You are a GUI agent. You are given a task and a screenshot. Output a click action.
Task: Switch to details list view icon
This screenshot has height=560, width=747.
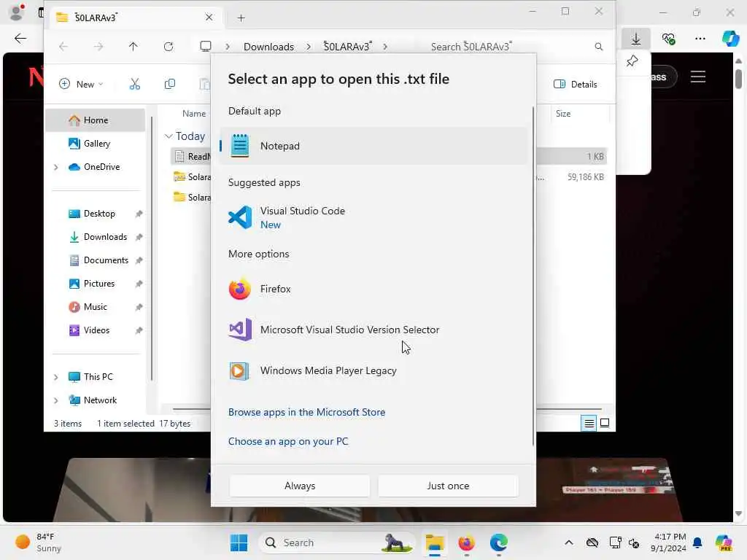pos(589,423)
